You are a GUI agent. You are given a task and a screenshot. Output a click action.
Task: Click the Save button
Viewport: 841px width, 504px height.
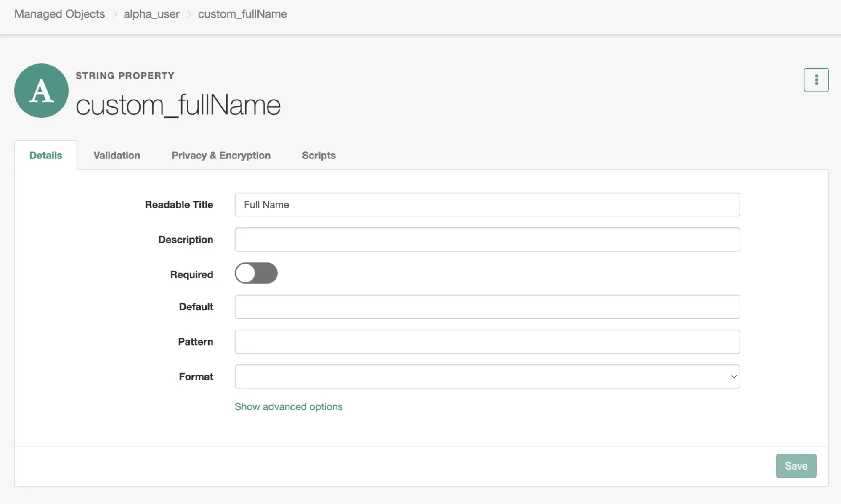pos(796,466)
